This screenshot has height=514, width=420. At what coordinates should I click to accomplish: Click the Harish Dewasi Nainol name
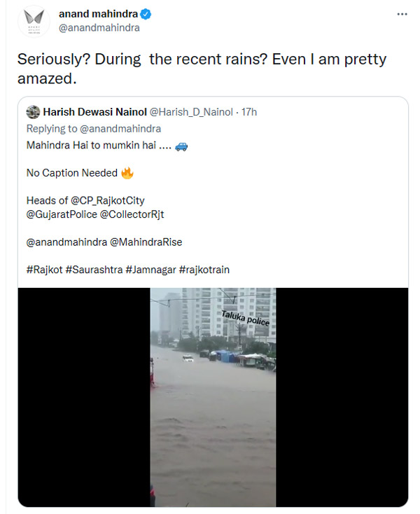click(x=93, y=112)
